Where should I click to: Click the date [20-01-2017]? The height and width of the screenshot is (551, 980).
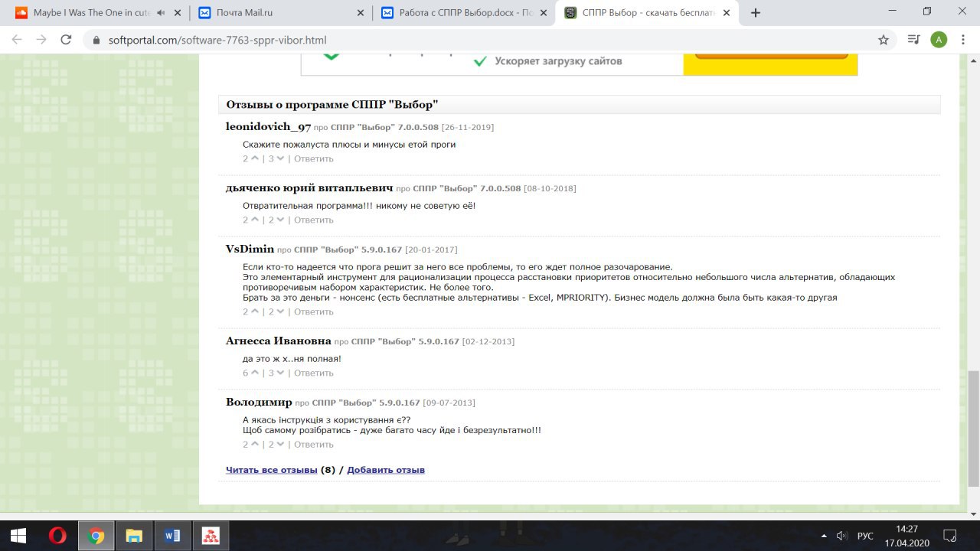click(x=431, y=249)
